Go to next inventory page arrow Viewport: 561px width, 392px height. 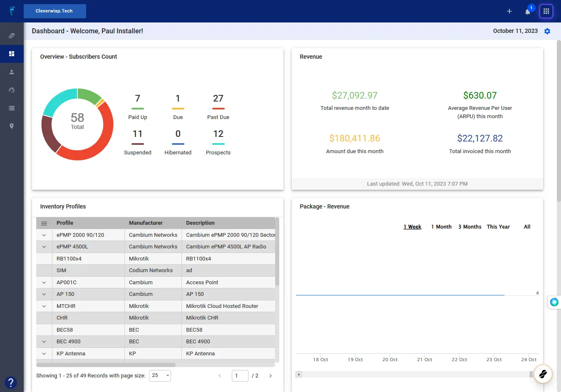(271, 376)
